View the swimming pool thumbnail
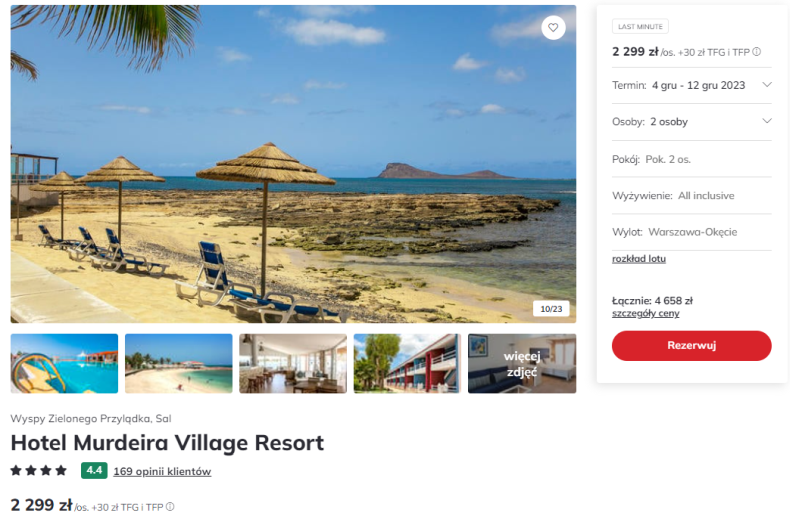This screenshot has height=519, width=790. click(x=64, y=363)
